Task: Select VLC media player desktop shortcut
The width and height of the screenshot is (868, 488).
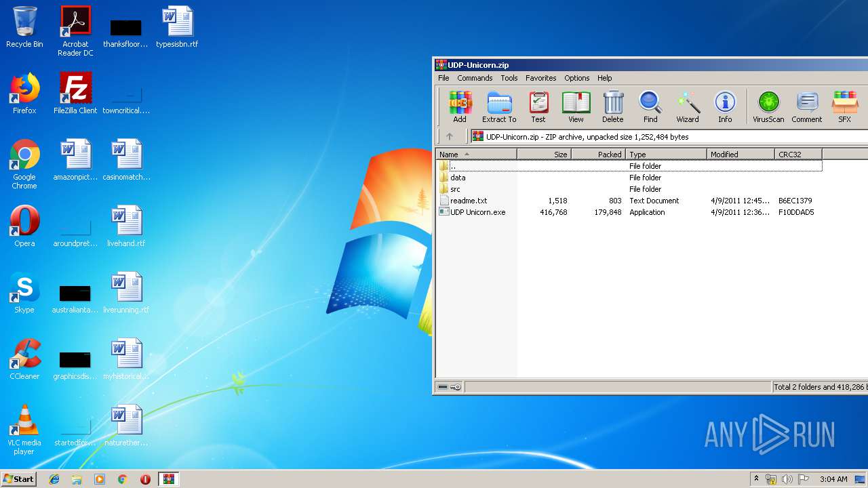Action: click(x=24, y=430)
